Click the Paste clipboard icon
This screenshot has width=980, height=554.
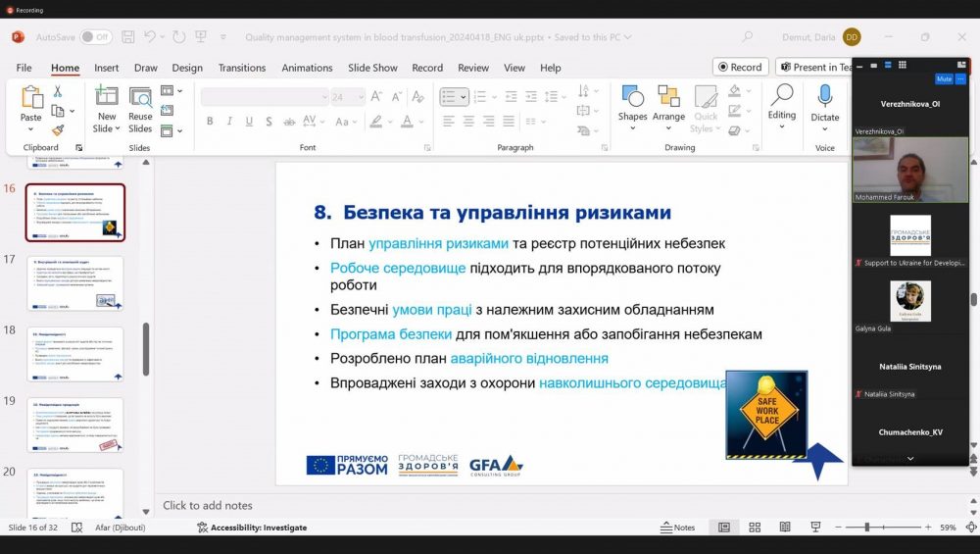(x=31, y=97)
